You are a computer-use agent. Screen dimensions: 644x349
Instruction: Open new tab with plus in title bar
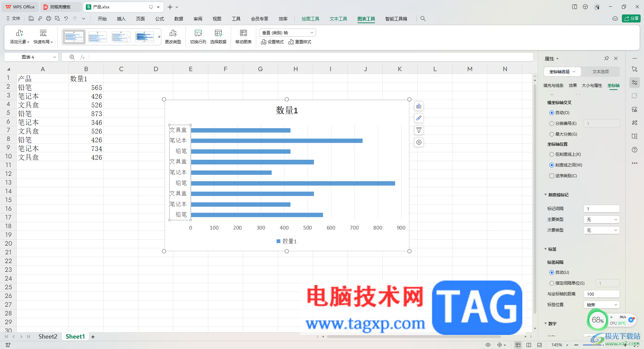point(170,7)
